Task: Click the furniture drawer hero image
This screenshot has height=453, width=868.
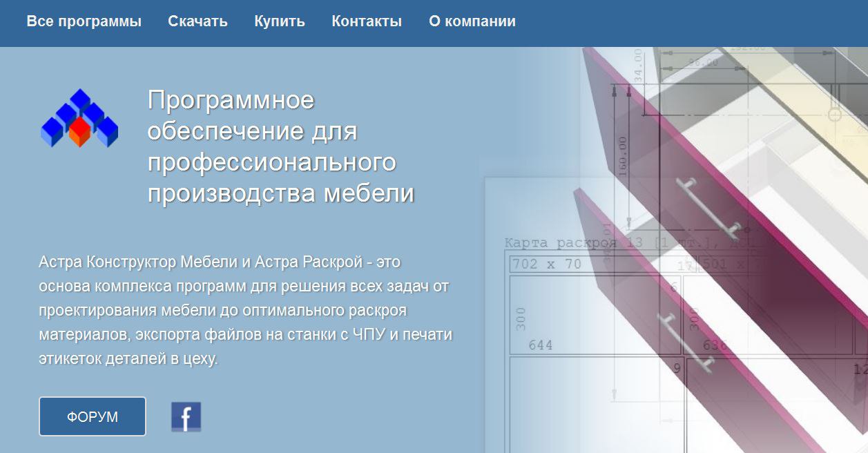Action: [673, 250]
